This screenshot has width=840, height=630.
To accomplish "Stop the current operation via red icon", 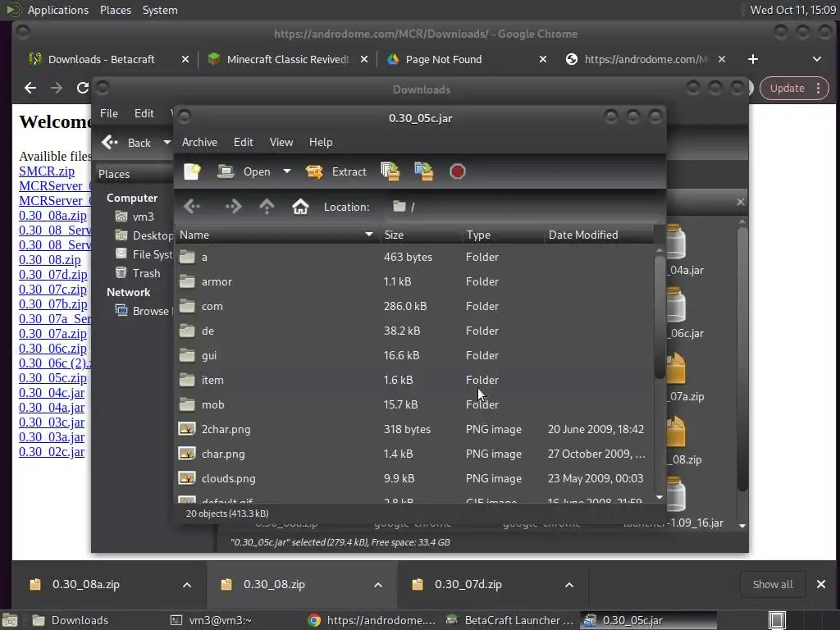I will pos(458,171).
